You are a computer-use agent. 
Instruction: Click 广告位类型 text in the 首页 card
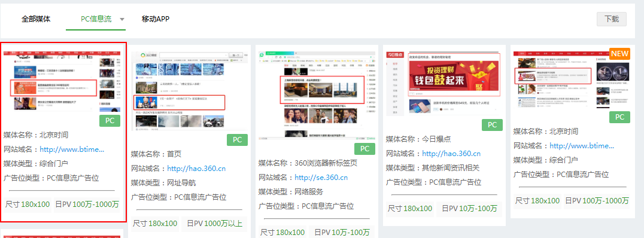tap(179, 197)
